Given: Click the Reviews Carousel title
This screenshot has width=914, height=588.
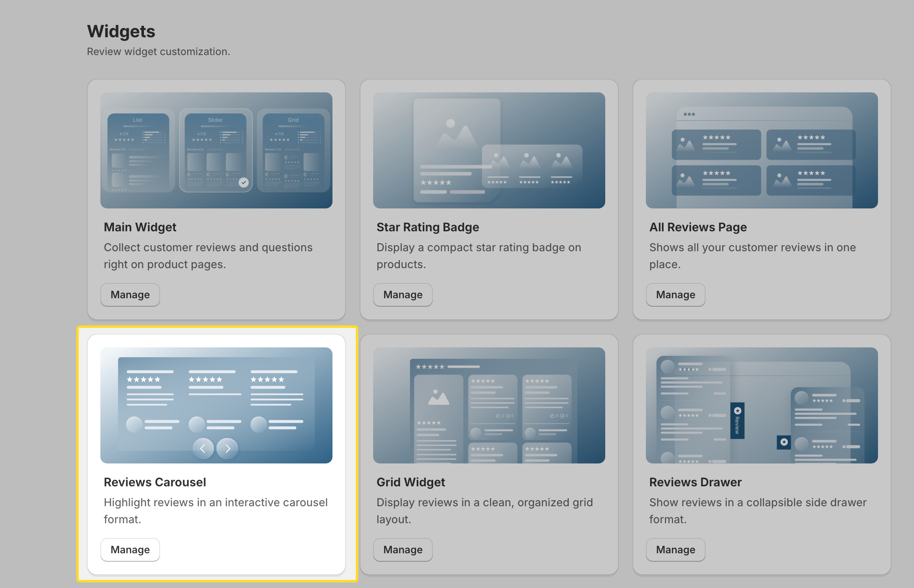Looking at the screenshot, I should point(155,482).
